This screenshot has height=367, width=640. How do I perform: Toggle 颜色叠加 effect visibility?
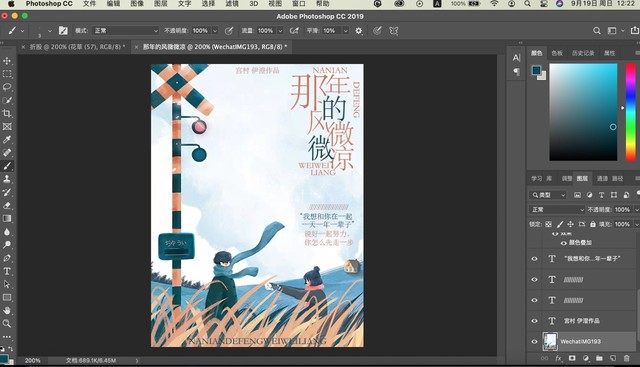tap(564, 243)
